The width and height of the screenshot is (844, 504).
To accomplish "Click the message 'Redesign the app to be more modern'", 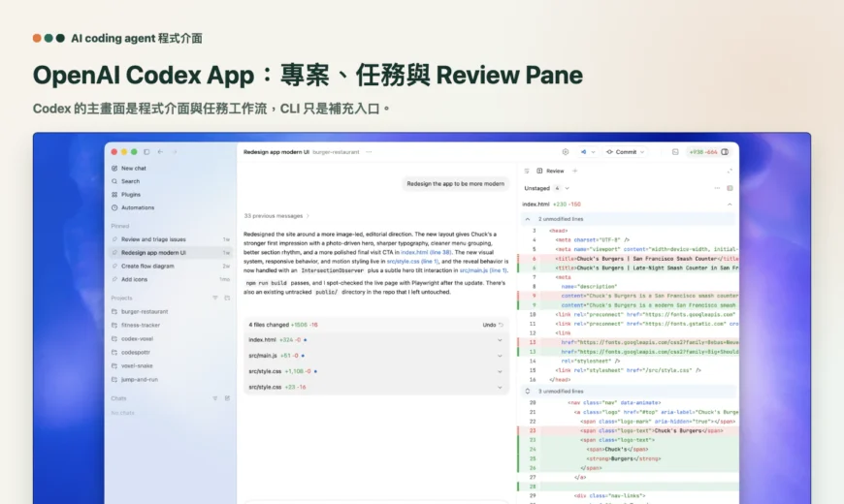I will (455, 184).
